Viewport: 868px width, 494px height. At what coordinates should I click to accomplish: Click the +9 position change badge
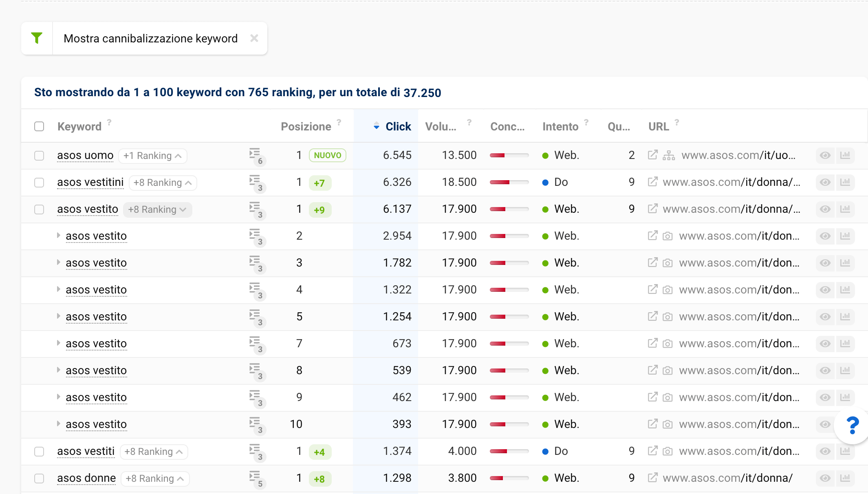tap(320, 210)
